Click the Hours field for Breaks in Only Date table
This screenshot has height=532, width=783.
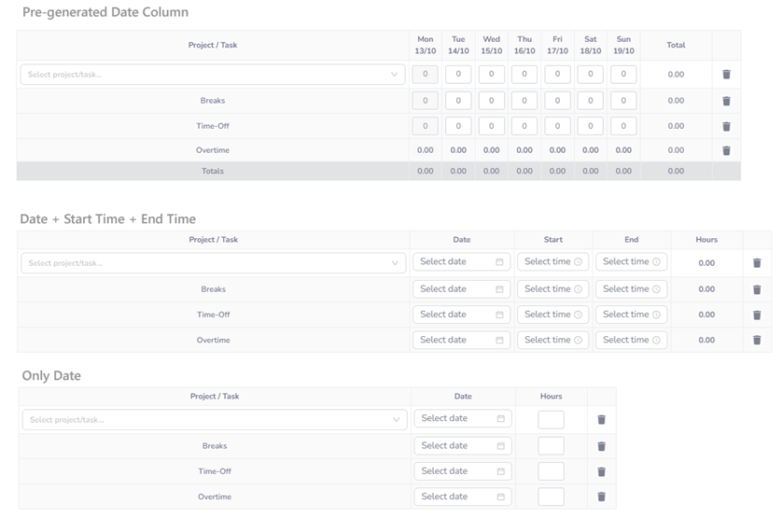click(x=551, y=446)
